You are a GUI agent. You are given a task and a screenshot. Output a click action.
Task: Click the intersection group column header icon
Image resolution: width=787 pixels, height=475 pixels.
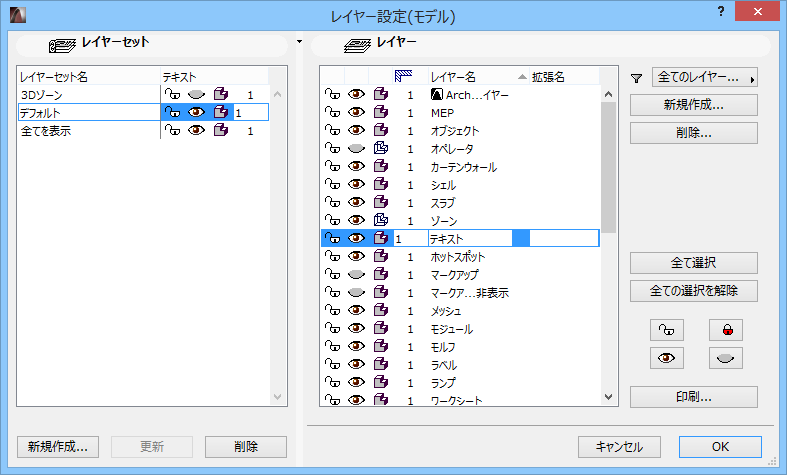click(x=403, y=76)
